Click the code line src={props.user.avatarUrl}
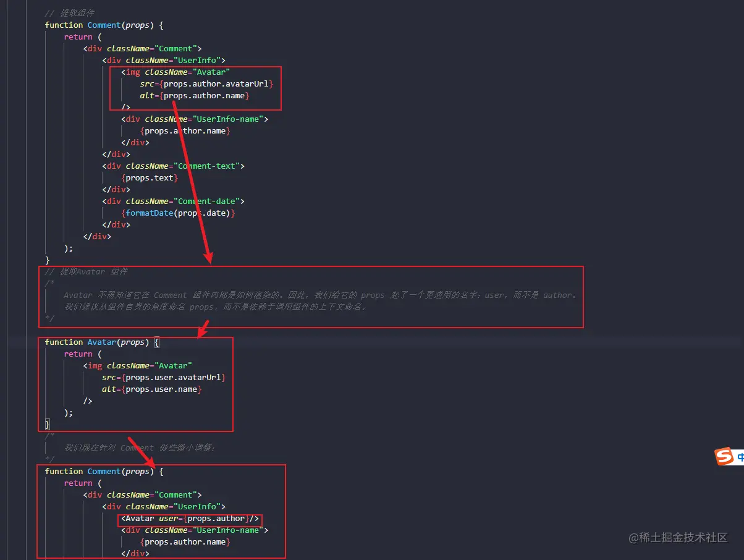The height and width of the screenshot is (560, 744). pyautogui.click(x=164, y=377)
